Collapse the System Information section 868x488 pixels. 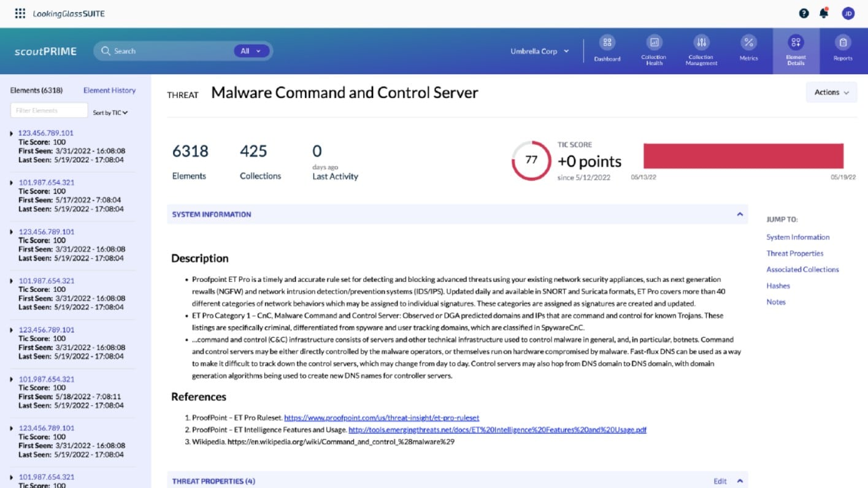coord(740,214)
